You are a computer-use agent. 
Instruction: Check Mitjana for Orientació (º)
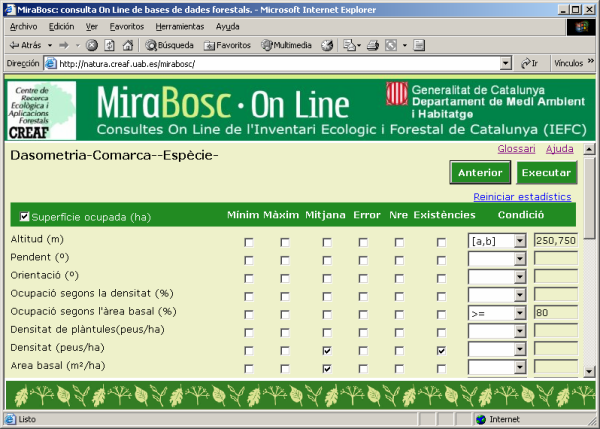(327, 278)
